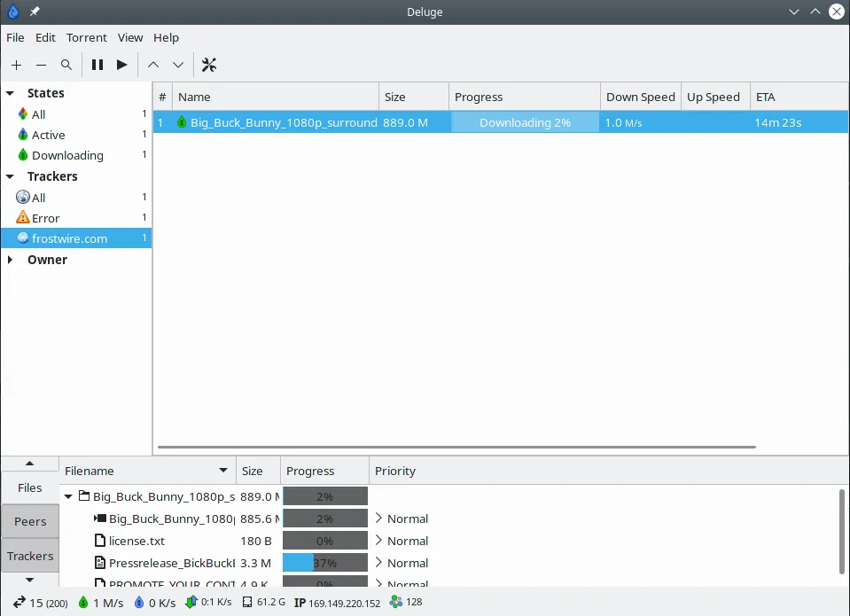Viewport: 850px width, 616px height.
Task: Click the torrent list horizontal scrollbar
Action: pyautogui.click(x=456, y=448)
